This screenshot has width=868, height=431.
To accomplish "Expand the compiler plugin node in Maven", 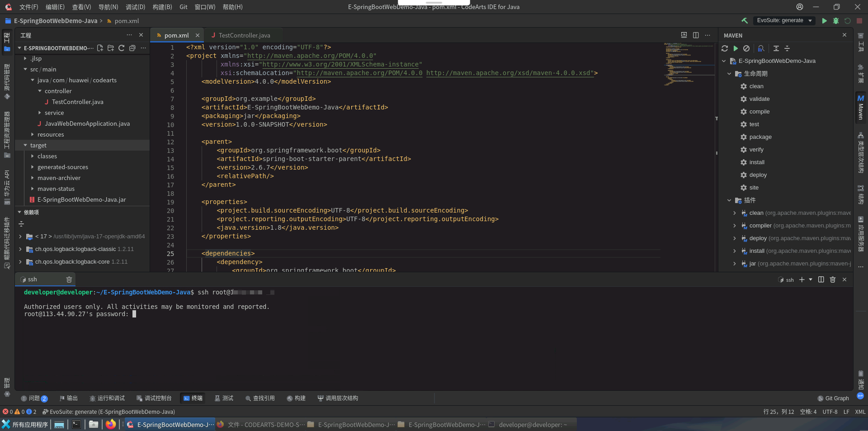I will (735, 226).
